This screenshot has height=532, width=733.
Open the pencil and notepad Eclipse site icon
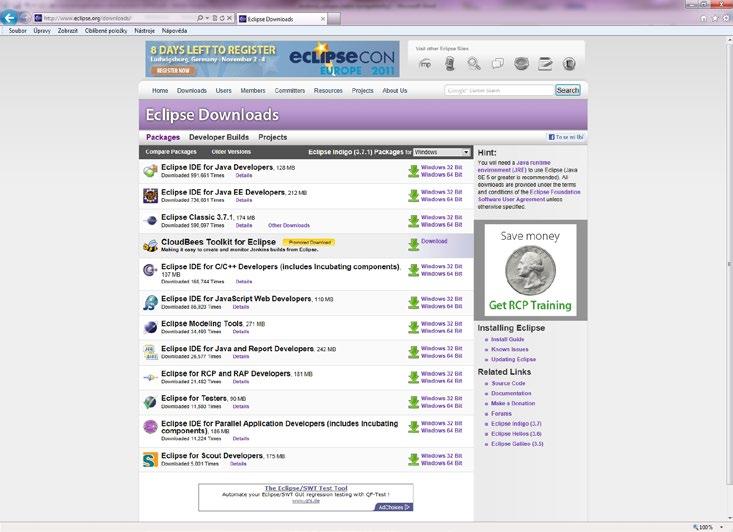click(545, 64)
